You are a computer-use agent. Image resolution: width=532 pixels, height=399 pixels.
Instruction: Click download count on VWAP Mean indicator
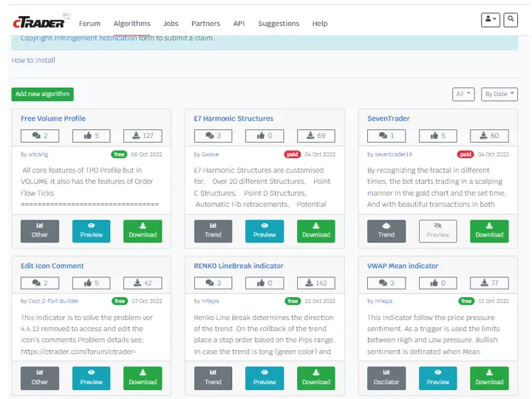coord(489,283)
